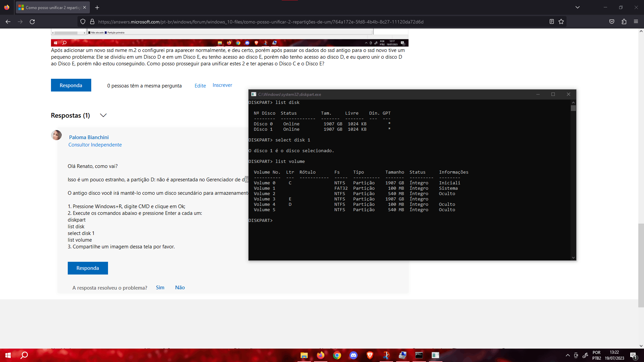The width and height of the screenshot is (644, 362).
Task: Open Paloma Bianchini's profile link
Action: point(89,137)
